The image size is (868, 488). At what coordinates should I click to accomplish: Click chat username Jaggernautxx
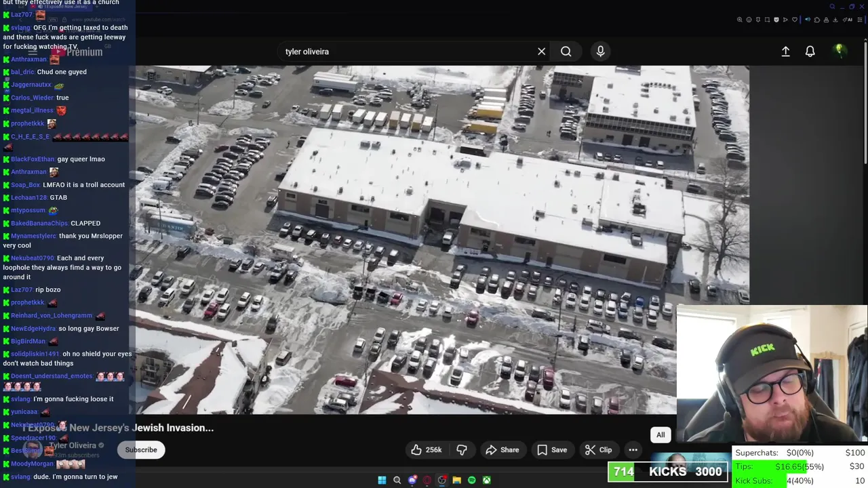(x=31, y=85)
